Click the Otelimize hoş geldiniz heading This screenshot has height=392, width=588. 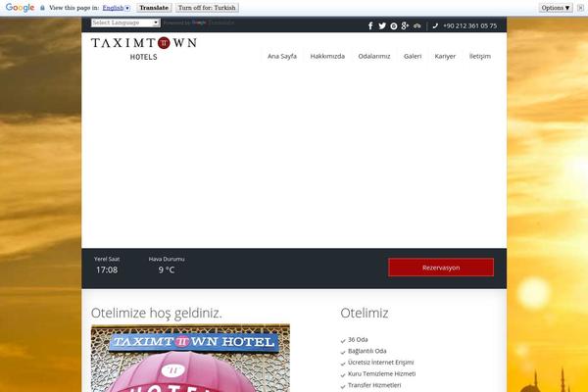[x=157, y=313]
